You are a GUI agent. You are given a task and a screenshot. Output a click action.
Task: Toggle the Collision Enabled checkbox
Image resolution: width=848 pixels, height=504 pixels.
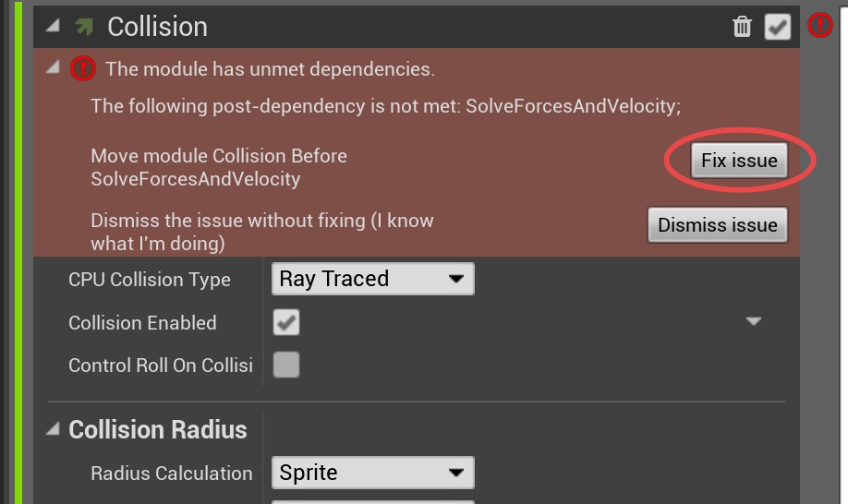point(286,323)
